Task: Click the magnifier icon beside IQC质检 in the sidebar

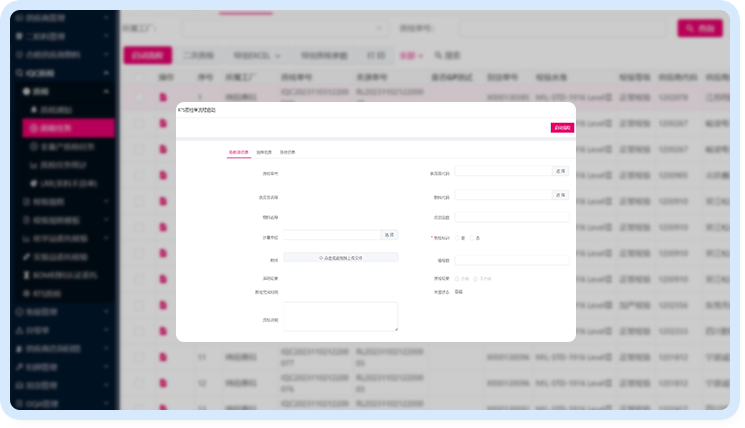Action: 19,73
